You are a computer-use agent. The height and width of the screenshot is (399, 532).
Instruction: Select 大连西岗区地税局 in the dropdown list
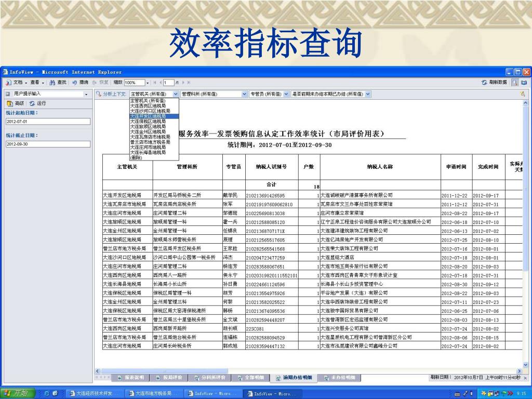(154, 106)
